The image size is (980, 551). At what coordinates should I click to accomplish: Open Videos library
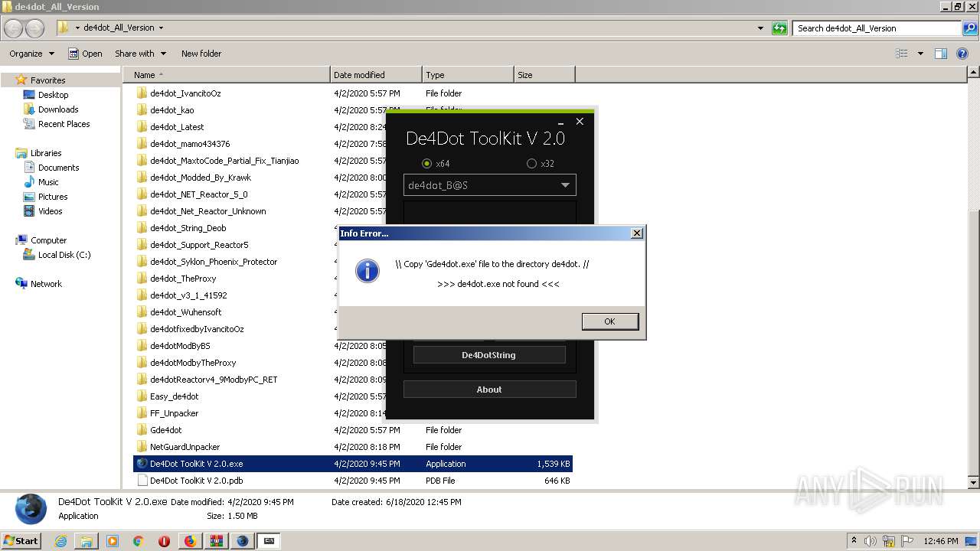51,211
